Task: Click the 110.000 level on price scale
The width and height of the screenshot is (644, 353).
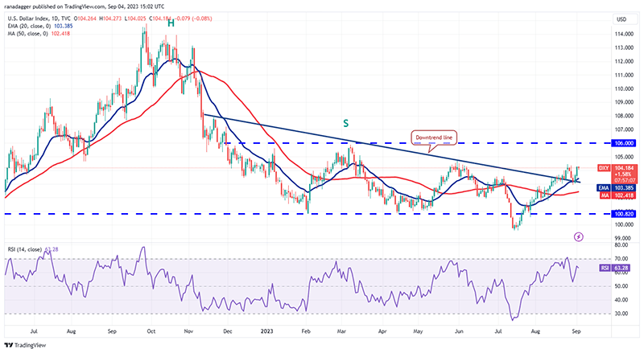Action: coord(624,88)
